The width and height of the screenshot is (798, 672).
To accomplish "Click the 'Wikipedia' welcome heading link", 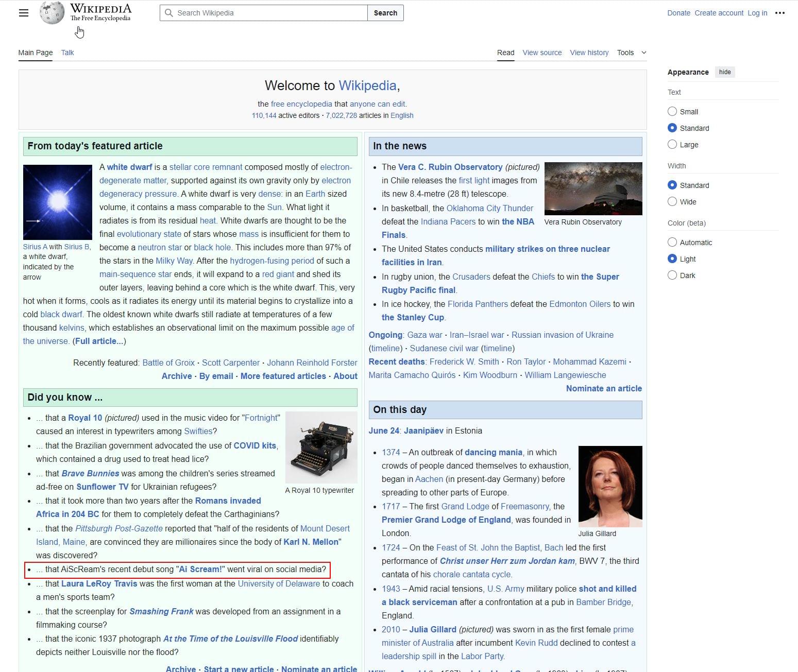I will pos(367,85).
